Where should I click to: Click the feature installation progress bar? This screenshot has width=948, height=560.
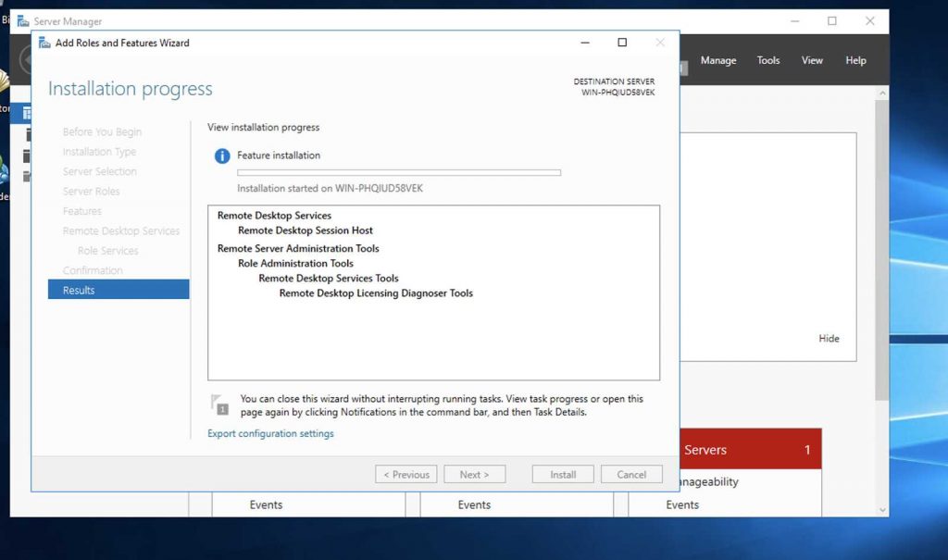click(x=399, y=172)
